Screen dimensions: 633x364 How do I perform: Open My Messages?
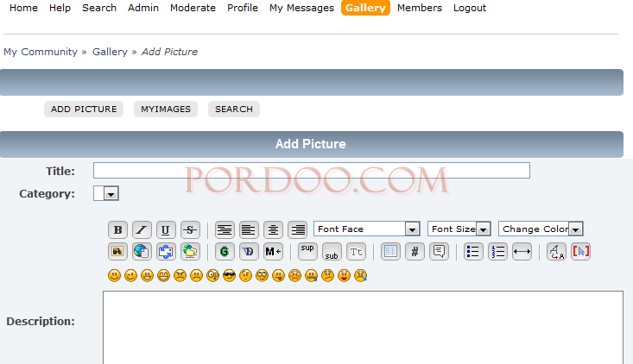click(302, 8)
